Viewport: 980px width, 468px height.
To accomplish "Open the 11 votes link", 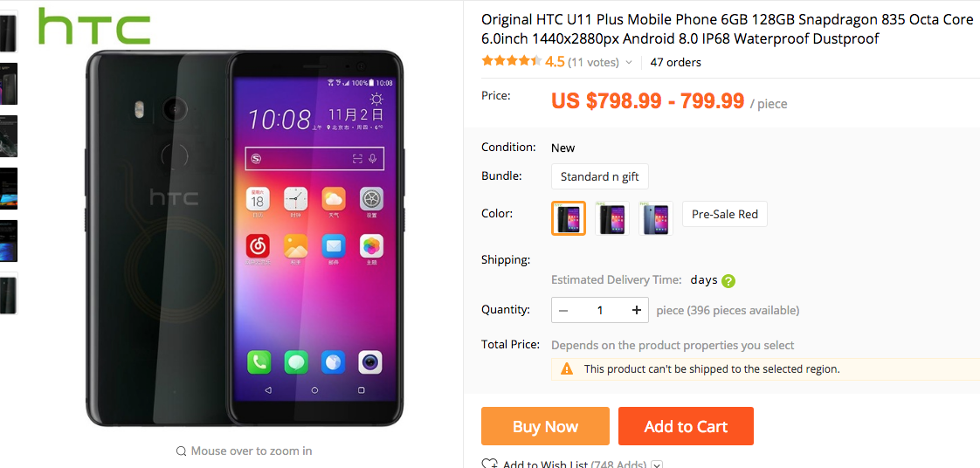I will 594,63.
